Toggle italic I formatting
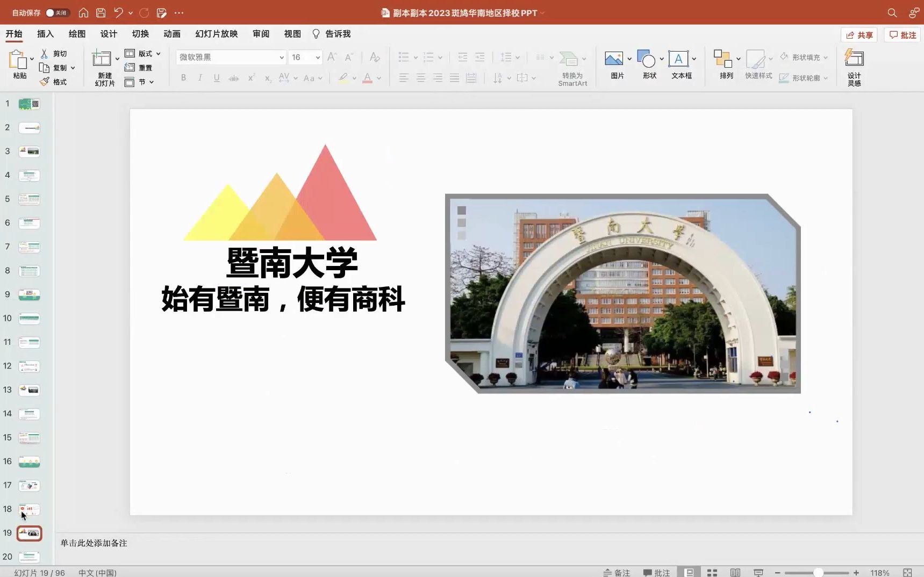Viewport: 924px width, 577px height. point(200,78)
